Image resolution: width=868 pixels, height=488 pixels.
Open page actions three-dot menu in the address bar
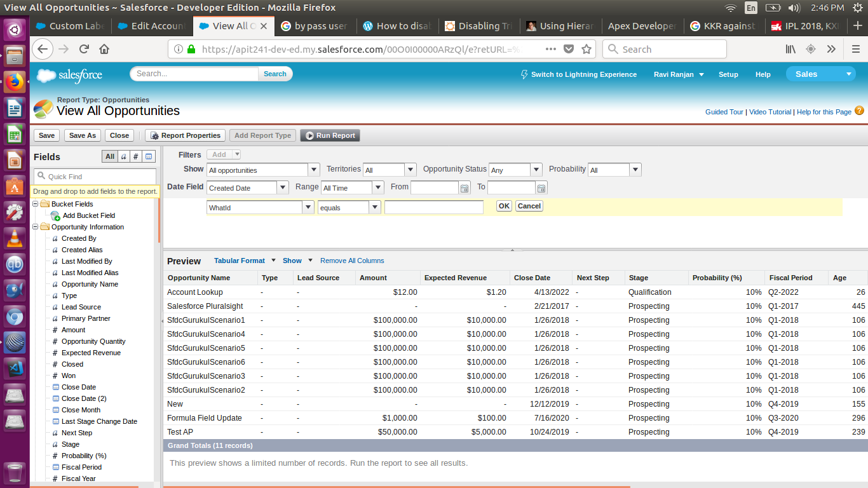tap(551, 49)
